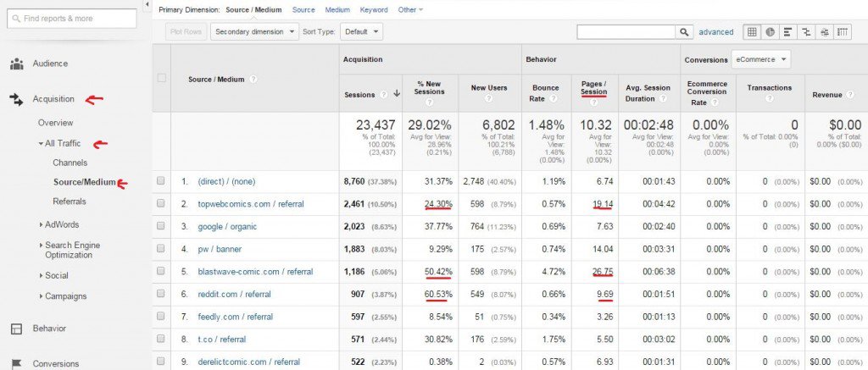
Task: Check the pw / banner row checkbox
Action: click(160, 249)
